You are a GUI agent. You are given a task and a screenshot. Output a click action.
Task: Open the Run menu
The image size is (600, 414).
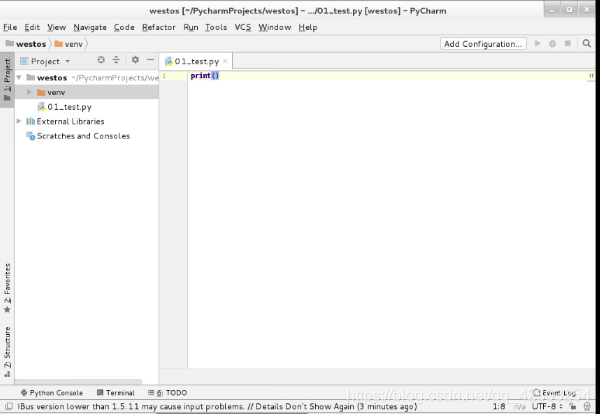pyautogui.click(x=191, y=27)
